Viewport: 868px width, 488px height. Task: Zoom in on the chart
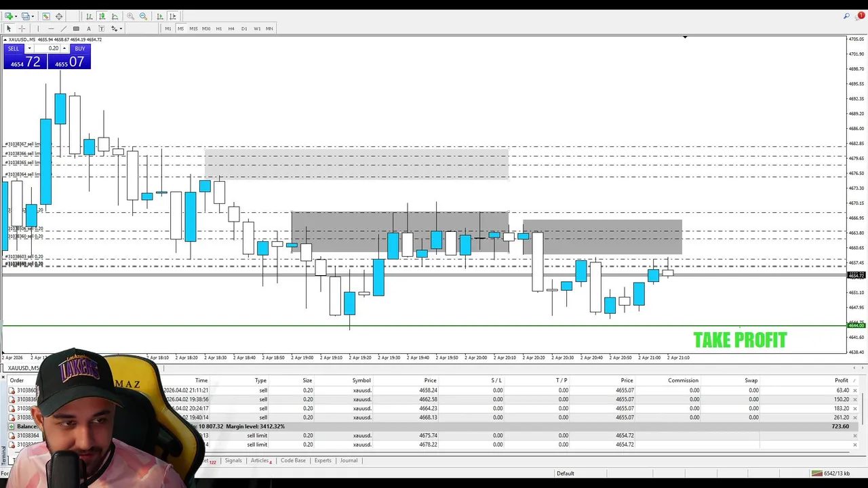click(130, 16)
